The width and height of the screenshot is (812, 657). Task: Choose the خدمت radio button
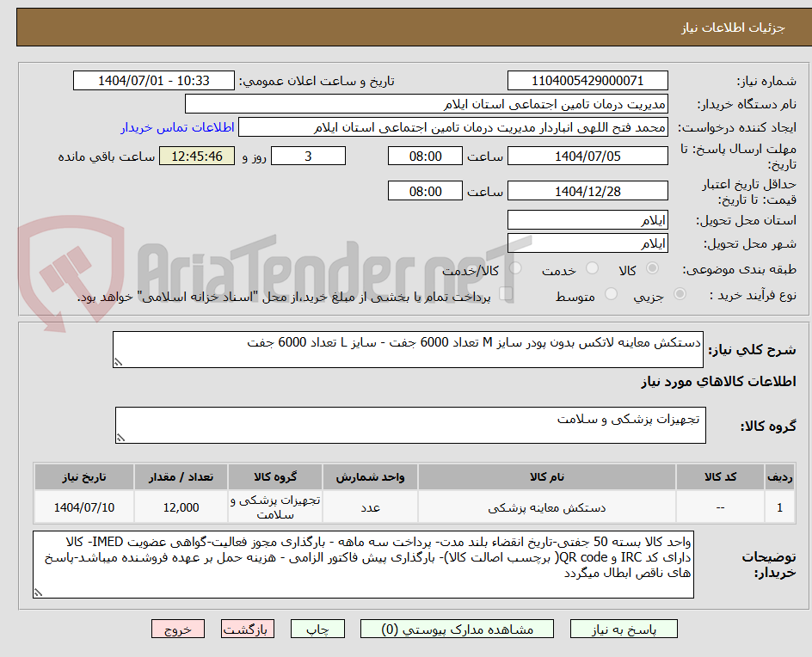pos(592,267)
